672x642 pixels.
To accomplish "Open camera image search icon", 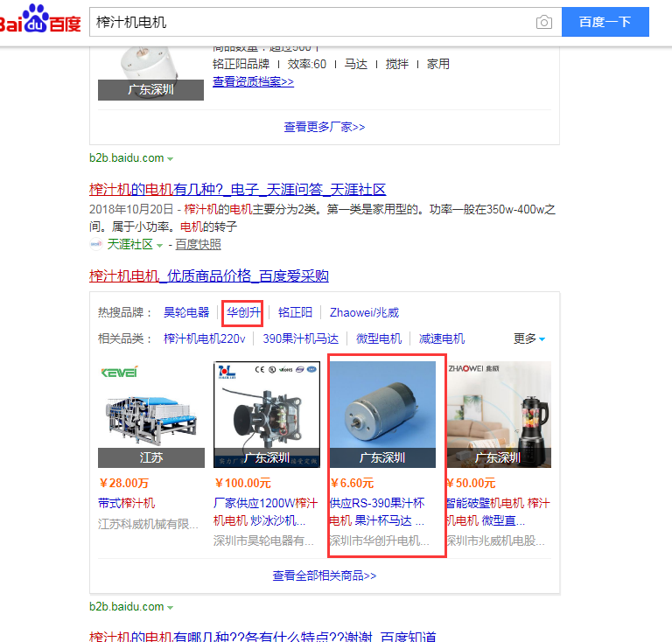I will point(544,22).
